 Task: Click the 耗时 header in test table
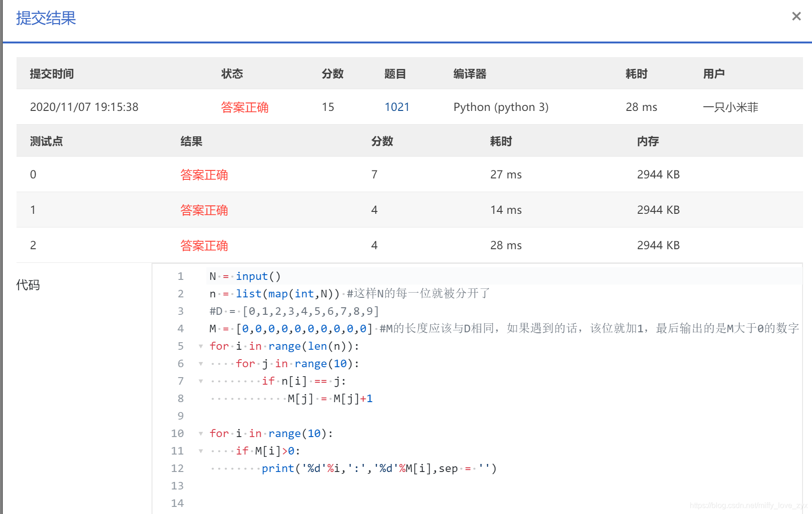(501, 141)
